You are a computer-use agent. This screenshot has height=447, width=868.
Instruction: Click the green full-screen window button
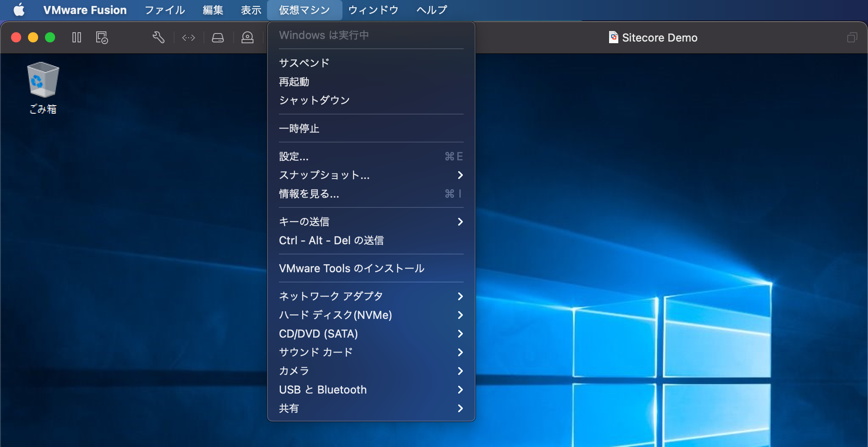click(x=50, y=37)
